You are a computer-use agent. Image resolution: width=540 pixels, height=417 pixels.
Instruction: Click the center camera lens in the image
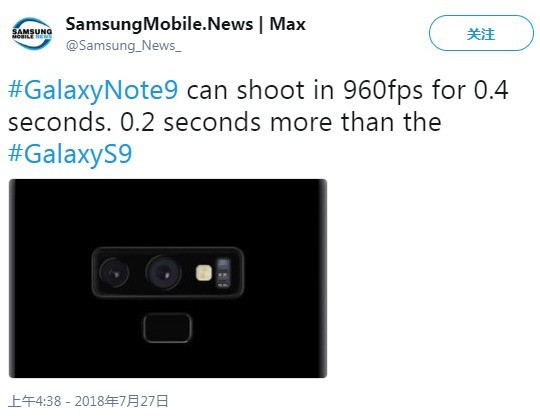[x=164, y=273]
